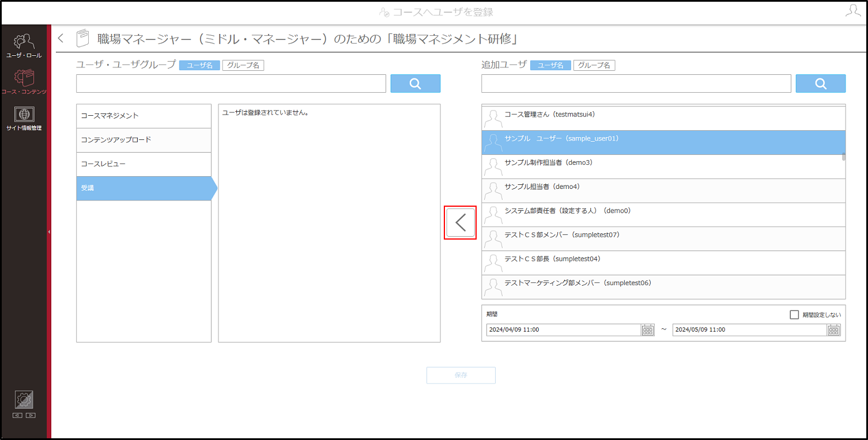Open the コース・コンテンツ sidebar section
Image resolution: width=868 pixels, height=440 pixels.
24,82
